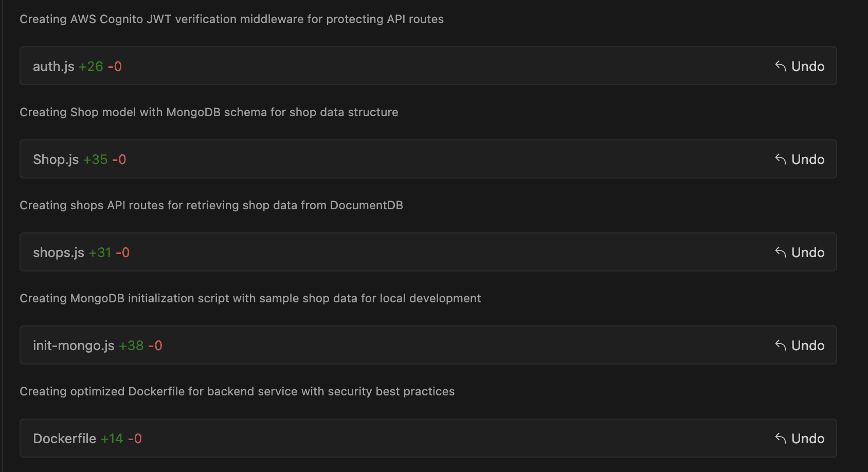The width and height of the screenshot is (868, 472).
Task: Click the AWS Cognito JWT middleware description text
Action: (x=231, y=19)
